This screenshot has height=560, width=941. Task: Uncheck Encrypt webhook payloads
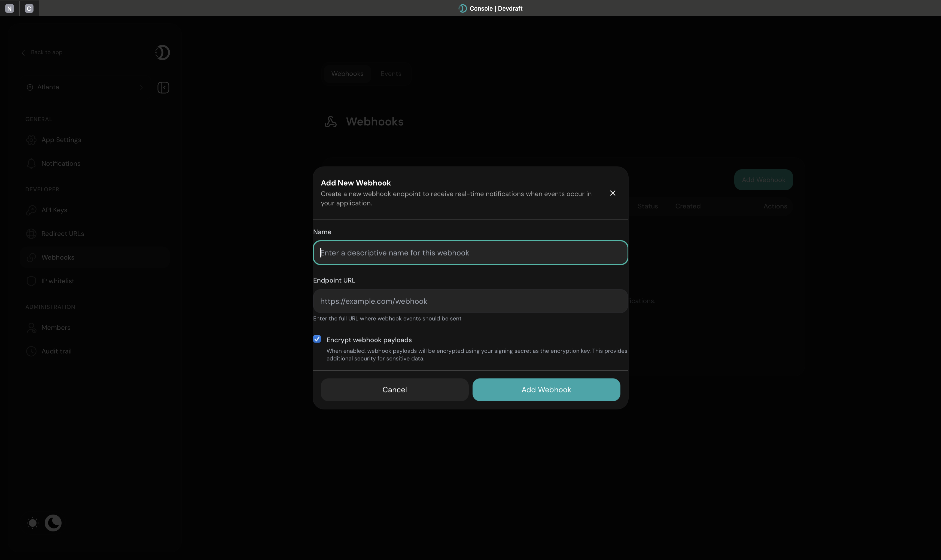(x=317, y=339)
